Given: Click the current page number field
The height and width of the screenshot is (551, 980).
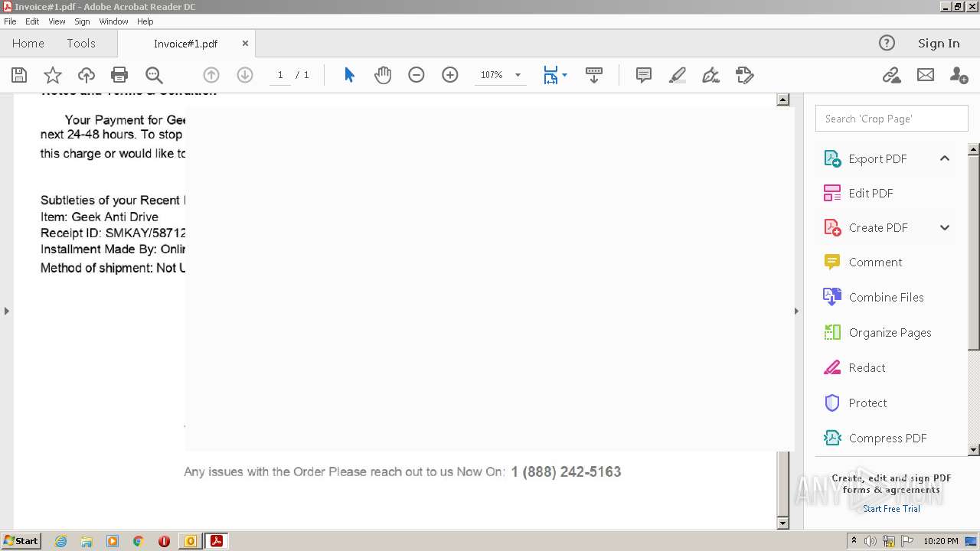Looking at the screenshot, I should click(280, 75).
